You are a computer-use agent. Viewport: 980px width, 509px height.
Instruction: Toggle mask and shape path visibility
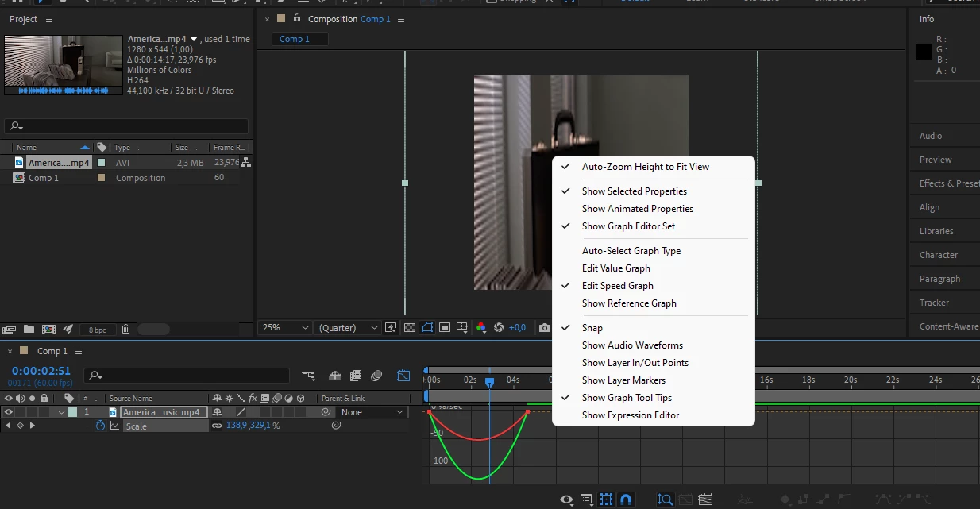click(x=427, y=327)
